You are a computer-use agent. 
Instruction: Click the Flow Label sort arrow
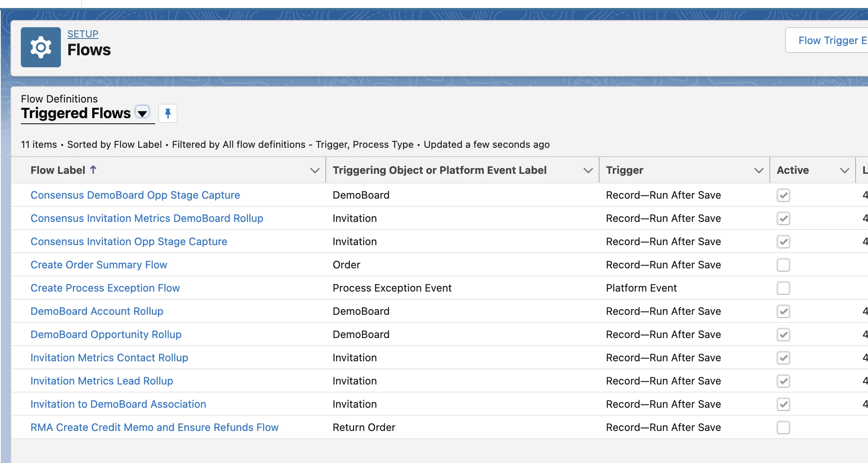93,169
